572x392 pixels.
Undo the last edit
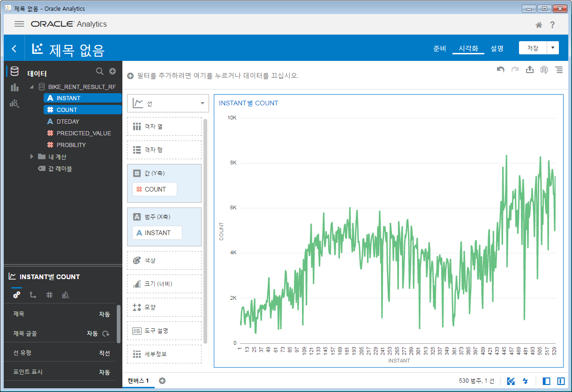(x=501, y=70)
